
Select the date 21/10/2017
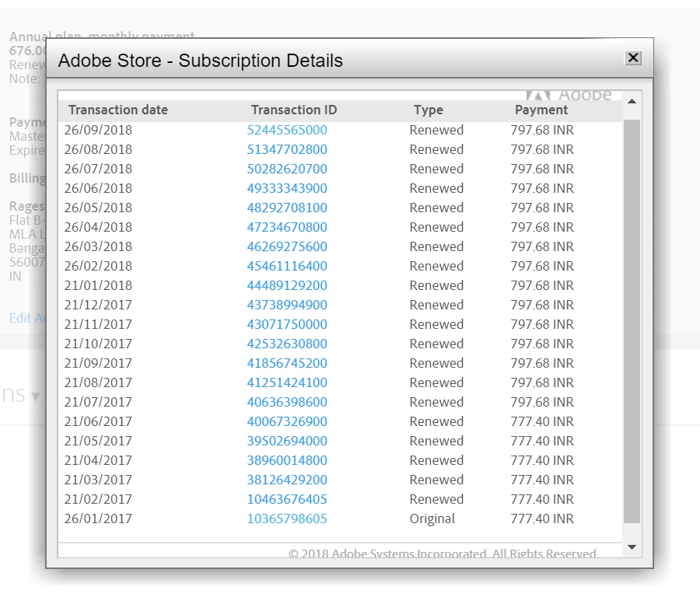[98, 344]
